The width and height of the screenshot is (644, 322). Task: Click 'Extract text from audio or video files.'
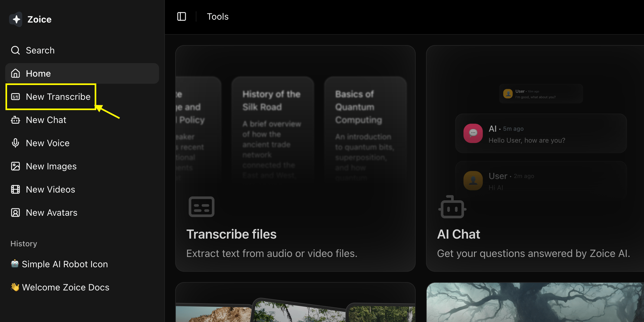[x=272, y=253]
